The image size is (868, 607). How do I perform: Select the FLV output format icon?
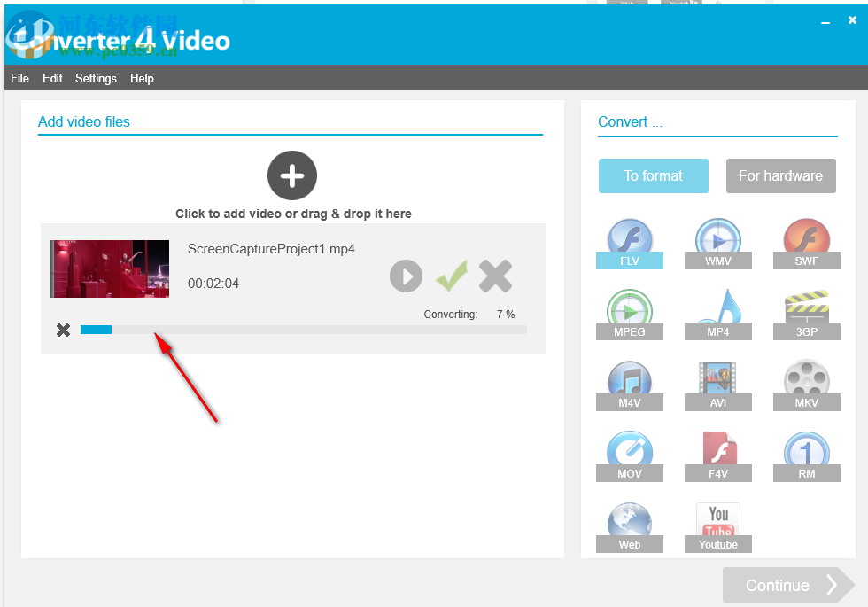pyautogui.click(x=630, y=241)
